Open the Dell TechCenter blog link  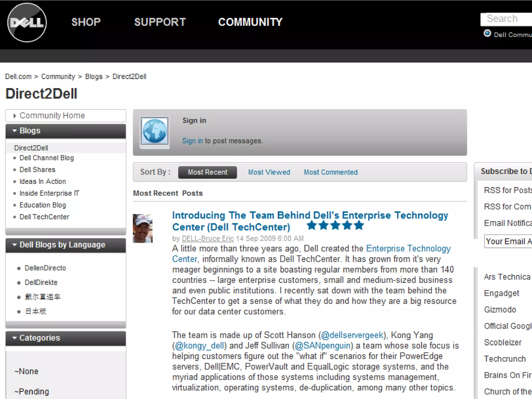44,217
